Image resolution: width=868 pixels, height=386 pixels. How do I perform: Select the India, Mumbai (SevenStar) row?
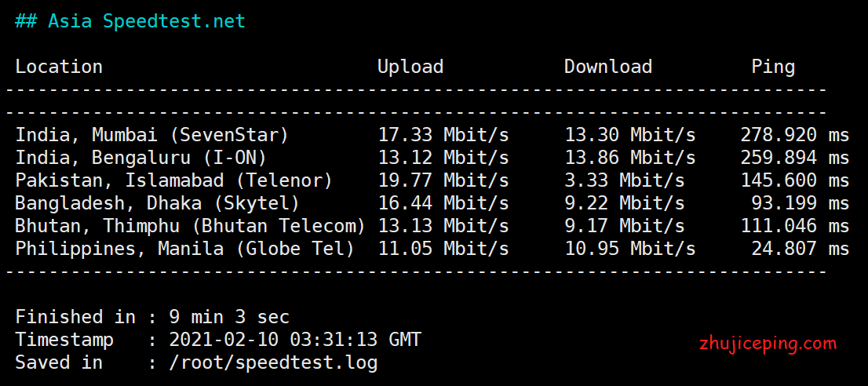click(432, 135)
